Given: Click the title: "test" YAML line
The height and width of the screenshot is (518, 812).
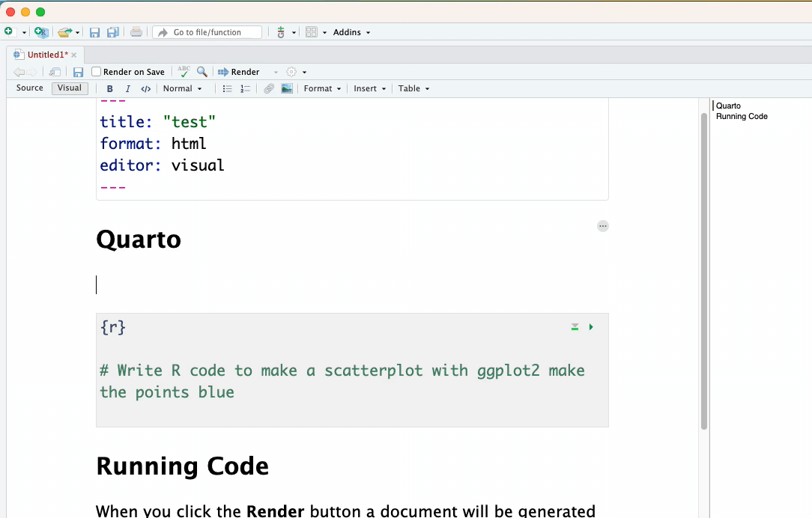Looking at the screenshot, I should (x=157, y=122).
